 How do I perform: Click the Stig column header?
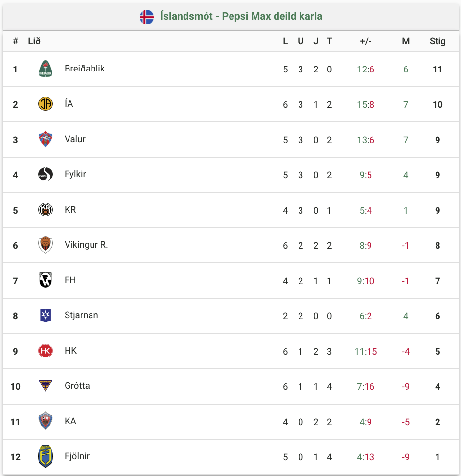pyautogui.click(x=438, y=41)
